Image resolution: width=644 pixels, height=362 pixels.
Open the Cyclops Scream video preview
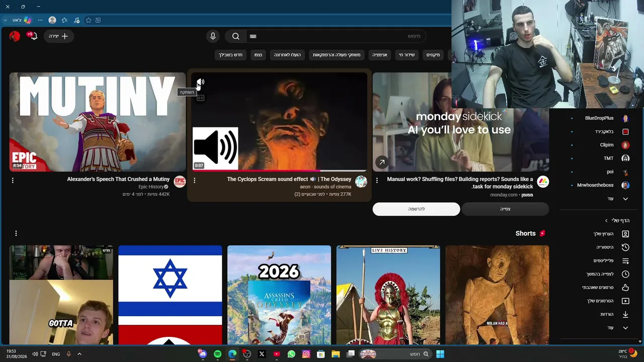pyautogui.click(x=280, y=122)
